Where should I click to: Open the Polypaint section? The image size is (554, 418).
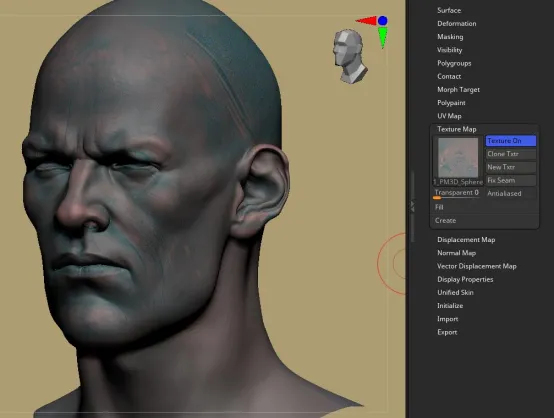pyautogui.click(x=451, y=103)
